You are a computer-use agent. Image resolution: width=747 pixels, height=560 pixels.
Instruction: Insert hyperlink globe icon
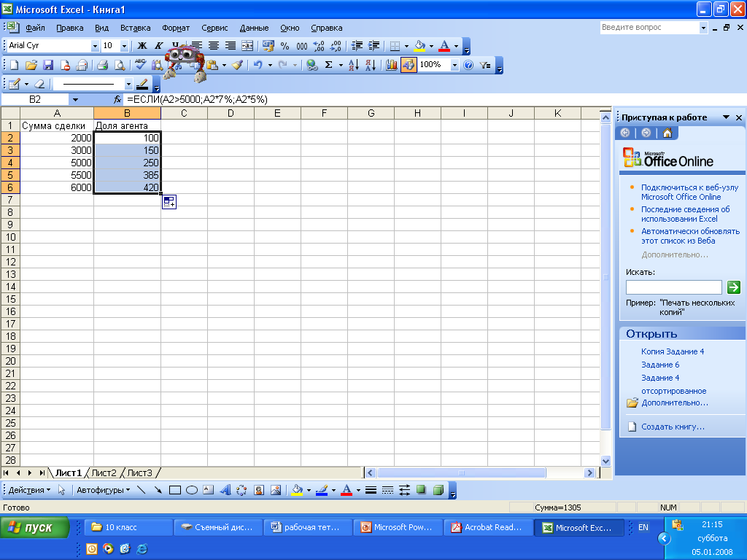pos(312,65)
